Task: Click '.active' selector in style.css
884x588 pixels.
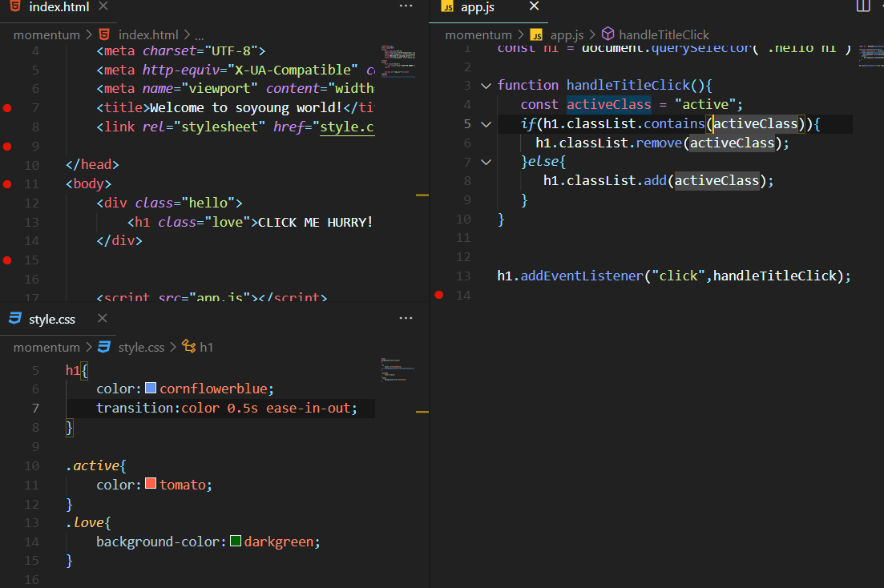Action: [92, 465]
